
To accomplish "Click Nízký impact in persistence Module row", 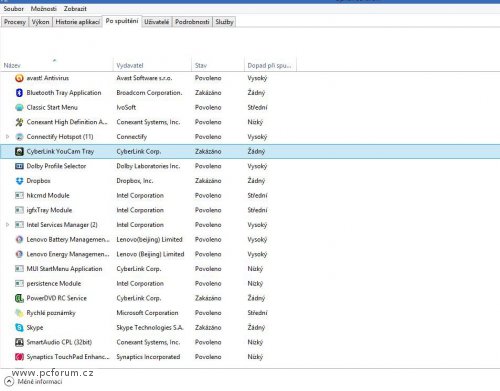I will 255,283.
